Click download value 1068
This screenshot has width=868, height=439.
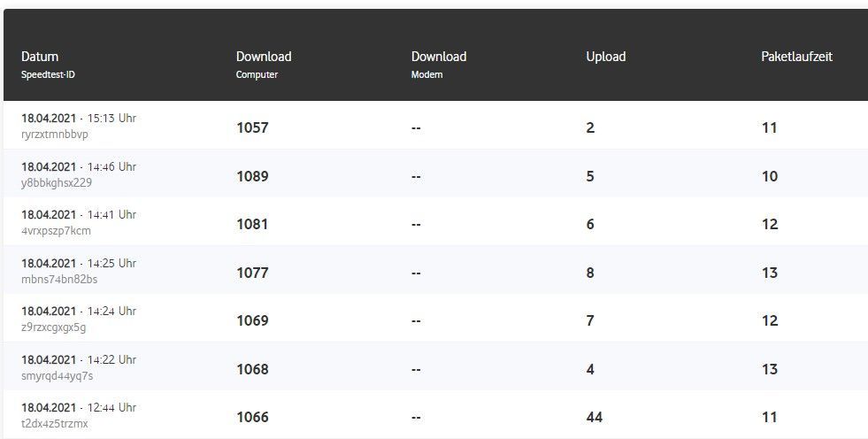pyautogui.click(x=252, y=369)
